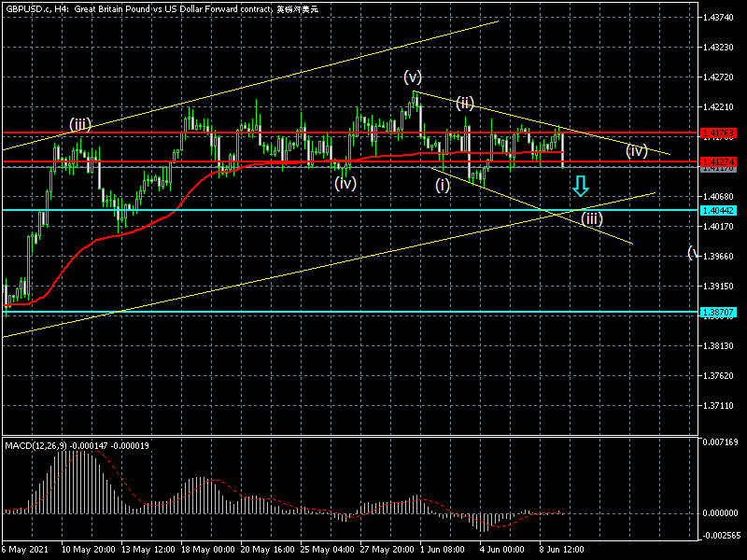The image size is (747, 560).
Task: Select the red 1.41763 price level tag
Action: tap(717, 133)
